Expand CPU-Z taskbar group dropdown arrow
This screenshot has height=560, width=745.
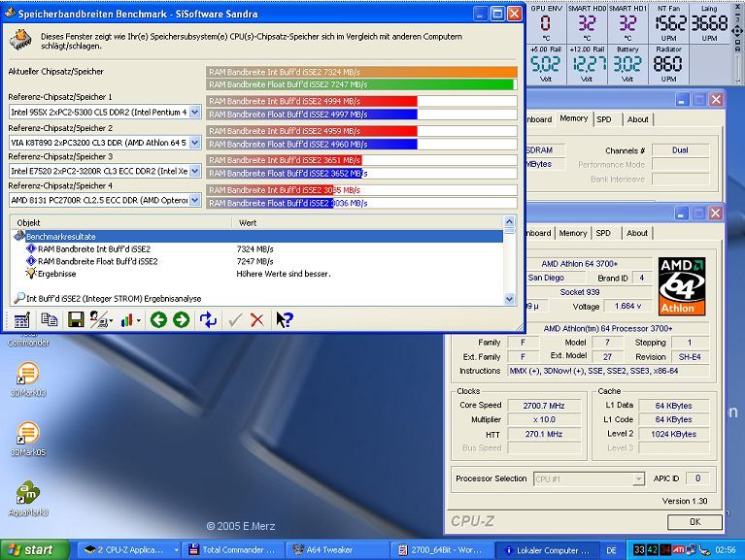[176, 550]
